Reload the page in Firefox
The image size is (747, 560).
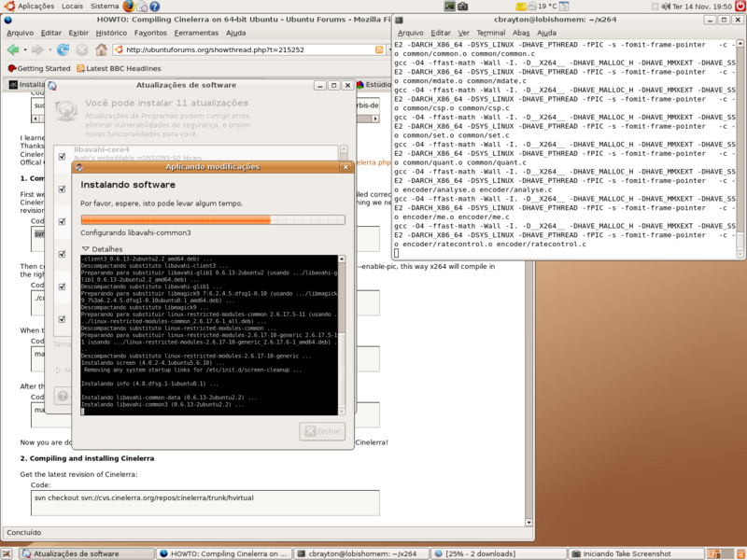pyautogui.click(x=63, y=49)
